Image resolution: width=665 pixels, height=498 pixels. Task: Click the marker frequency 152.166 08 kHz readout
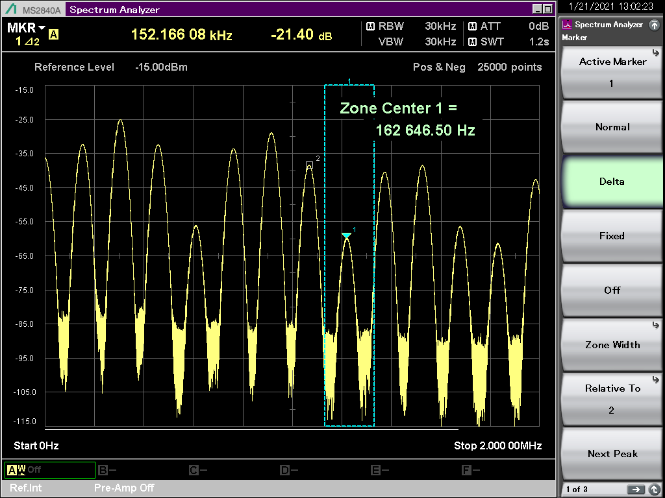pyautogui.click(x=182, y=34)
